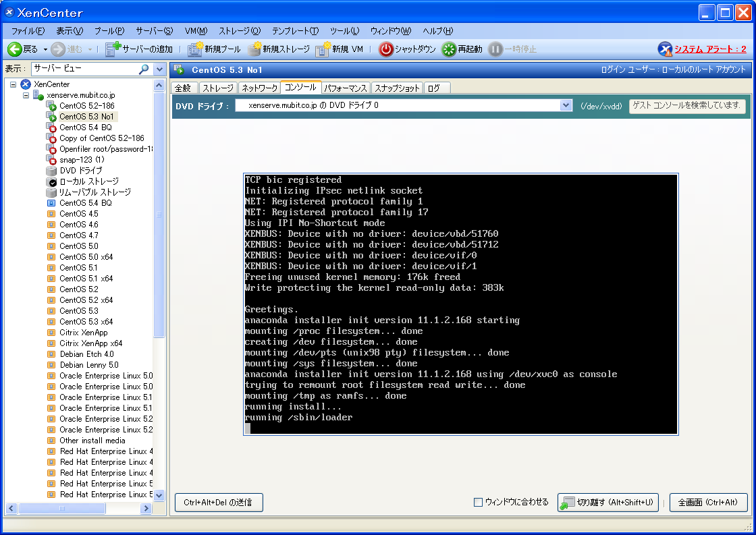Click tree vertical scrollbar up arrow

click(x=159, y=85)
